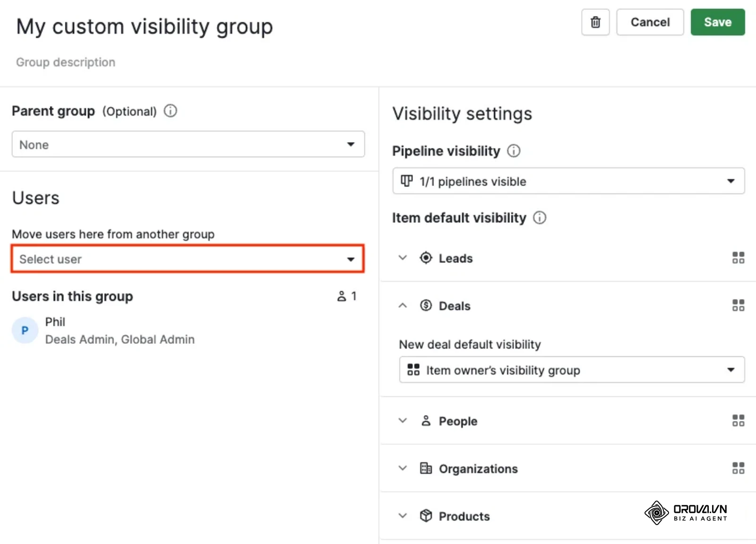Collapse the Deals section chevron
756x544 pixels.
[x=403, y=306]
